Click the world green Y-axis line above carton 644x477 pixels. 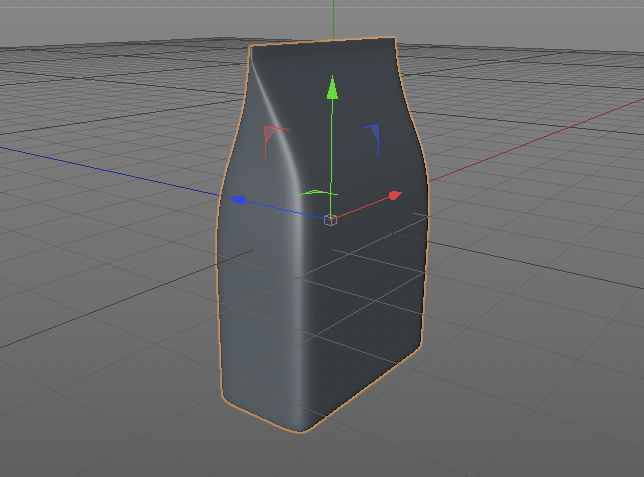tap(333, 19)
